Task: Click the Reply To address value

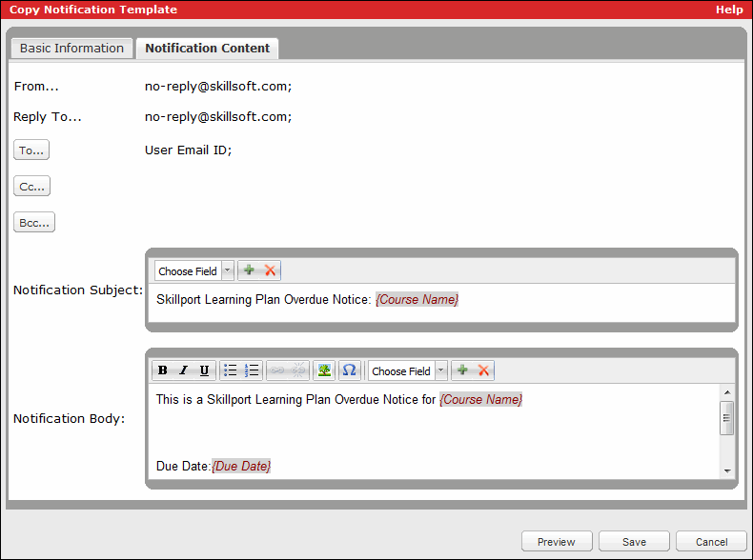Action: tap(218, 116)
